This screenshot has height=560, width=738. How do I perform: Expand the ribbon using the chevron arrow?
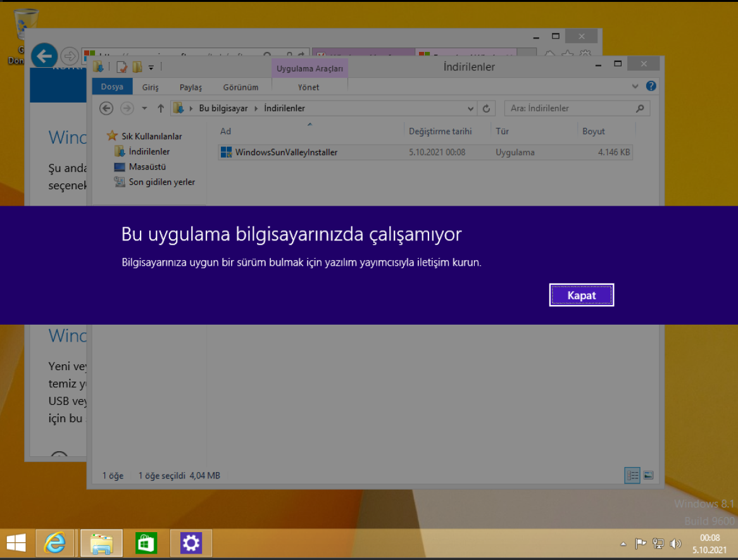tap(635, 86)
